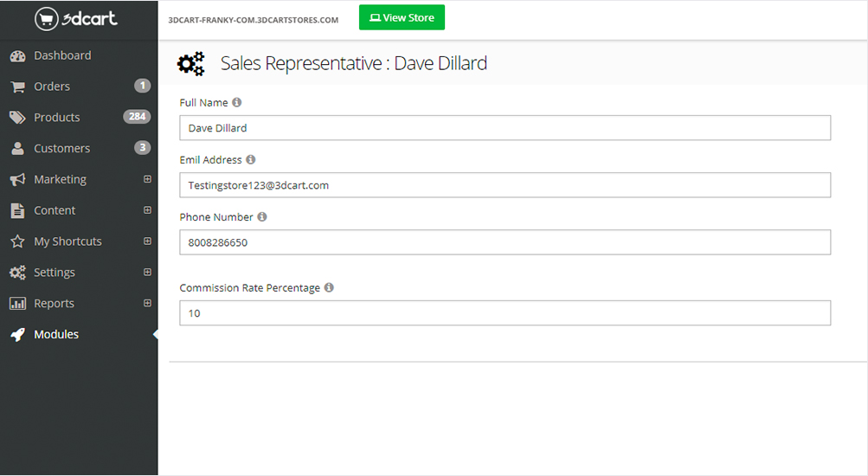
Task: Focus the Commission Rate Percentage field
Action: [505, 313]
